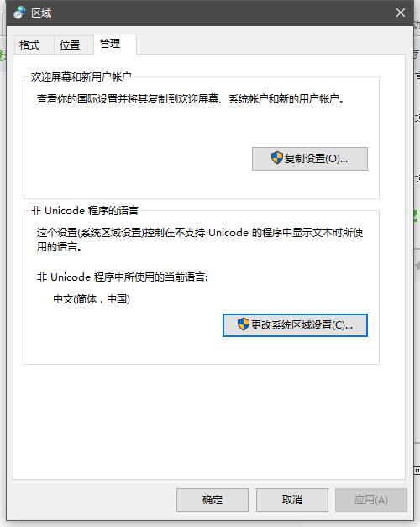
Task: Click the 欢迎屏幕和新用户帐户 group label
Action: (x=81, y=77)
